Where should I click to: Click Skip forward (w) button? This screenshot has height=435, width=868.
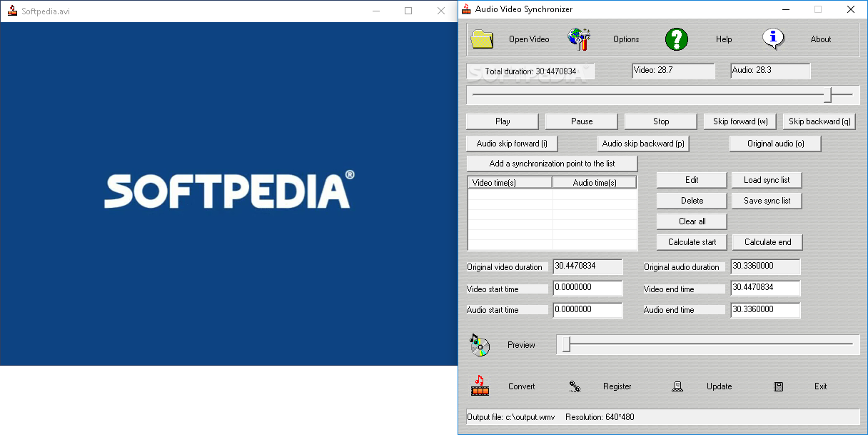tap(740, 121)
